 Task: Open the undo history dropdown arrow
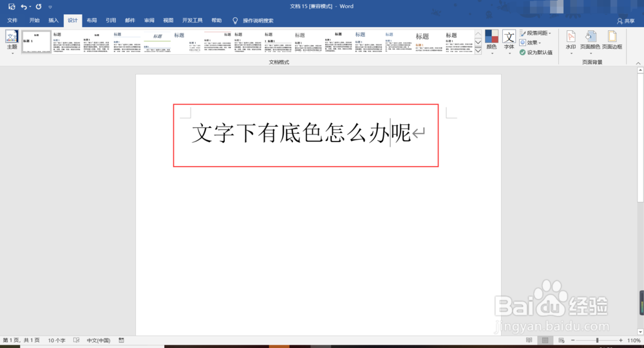pos(30,7)
